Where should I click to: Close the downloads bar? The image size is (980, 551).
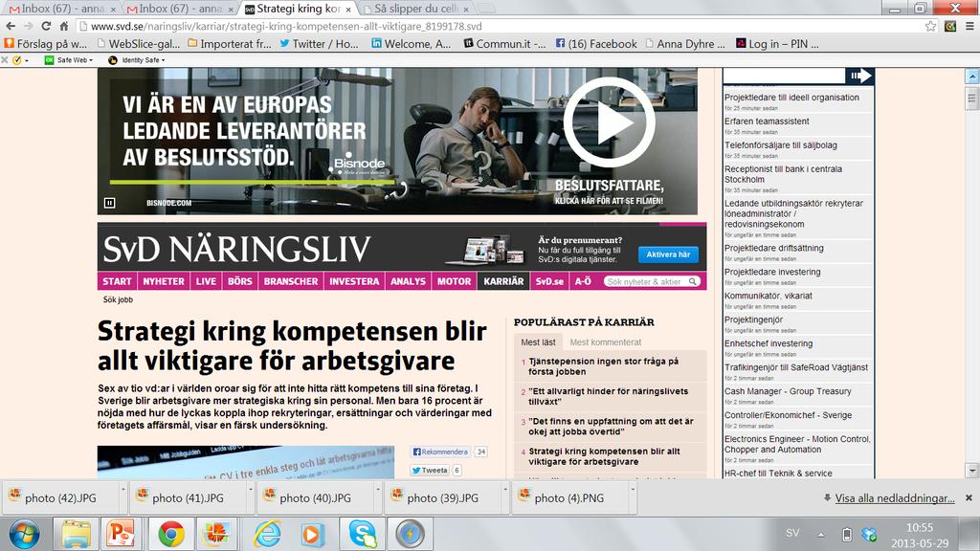(x=969, y=497)
